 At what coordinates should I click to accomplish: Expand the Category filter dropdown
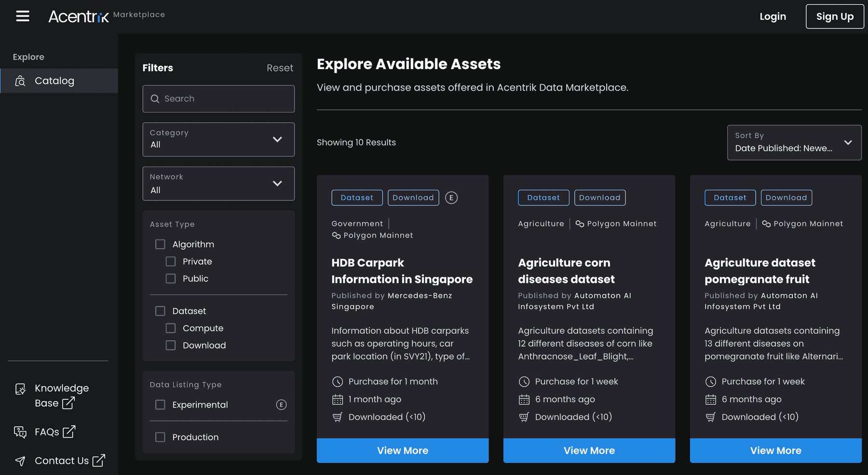(277, 140)
